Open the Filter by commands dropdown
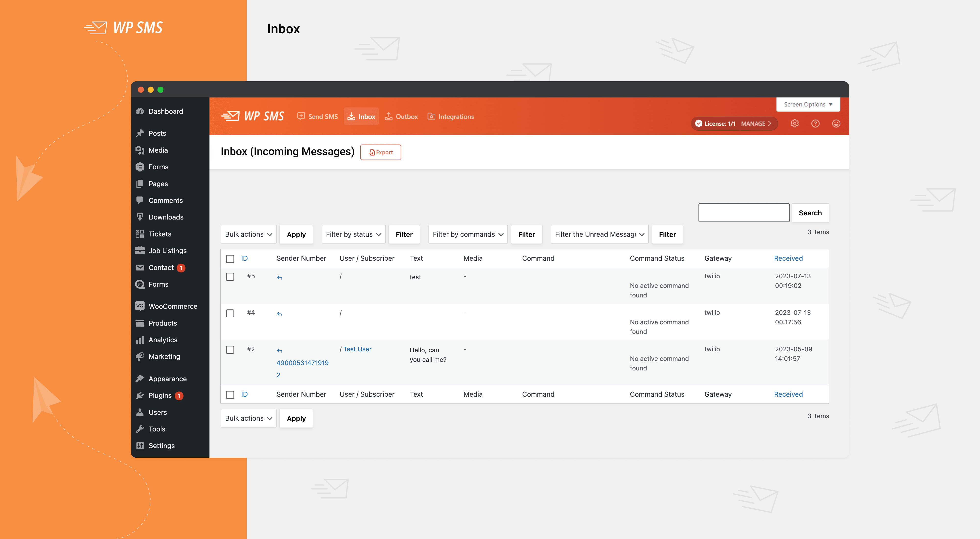The image size is (980, 539). [x=467, y=234]
